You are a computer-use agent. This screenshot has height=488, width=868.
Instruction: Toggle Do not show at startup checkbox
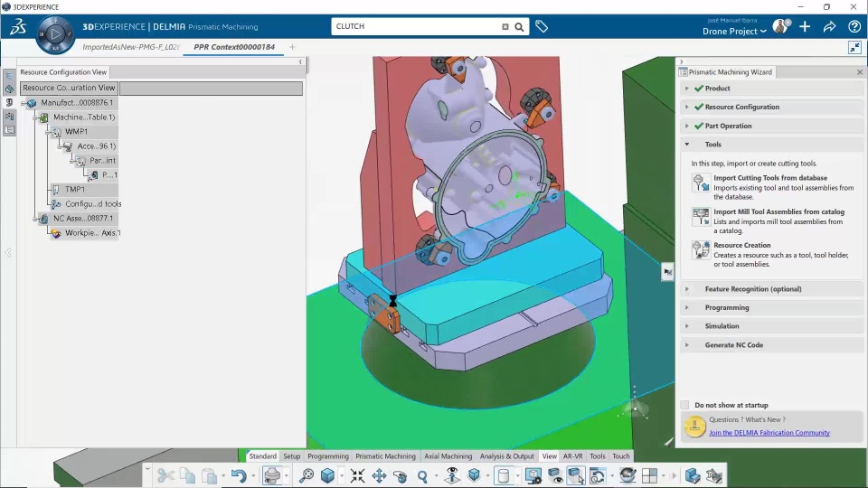684,405
